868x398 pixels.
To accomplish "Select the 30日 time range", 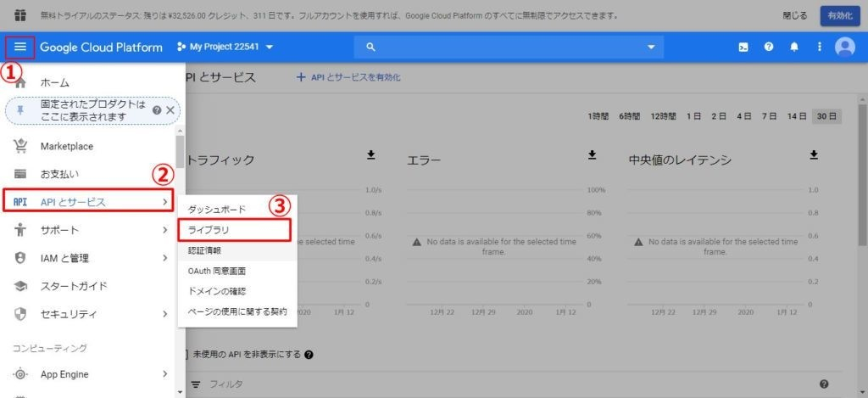I will [827, 116].
